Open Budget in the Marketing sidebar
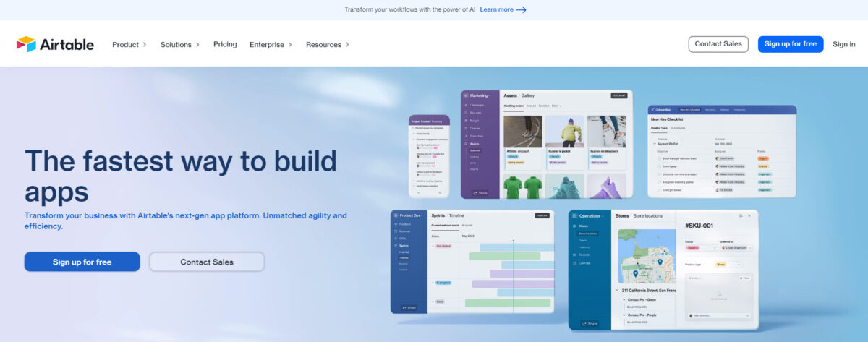Viewport: 868px width, 342px height. pos(475,121)
